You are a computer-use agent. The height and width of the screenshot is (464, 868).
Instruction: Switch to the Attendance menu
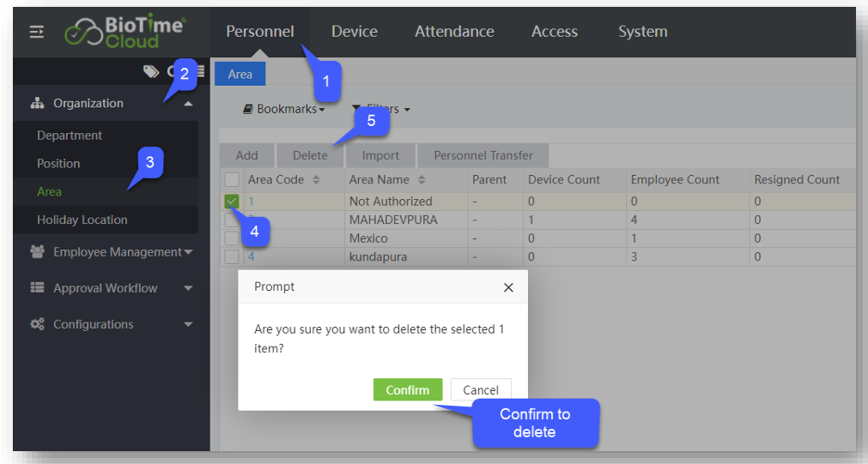pos(454,32)
